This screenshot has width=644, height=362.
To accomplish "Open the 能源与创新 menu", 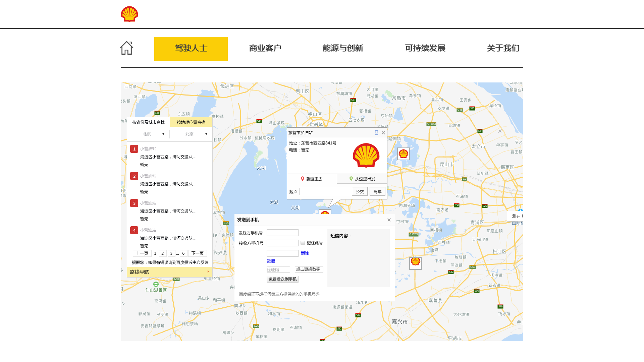I will pos(343,48).
